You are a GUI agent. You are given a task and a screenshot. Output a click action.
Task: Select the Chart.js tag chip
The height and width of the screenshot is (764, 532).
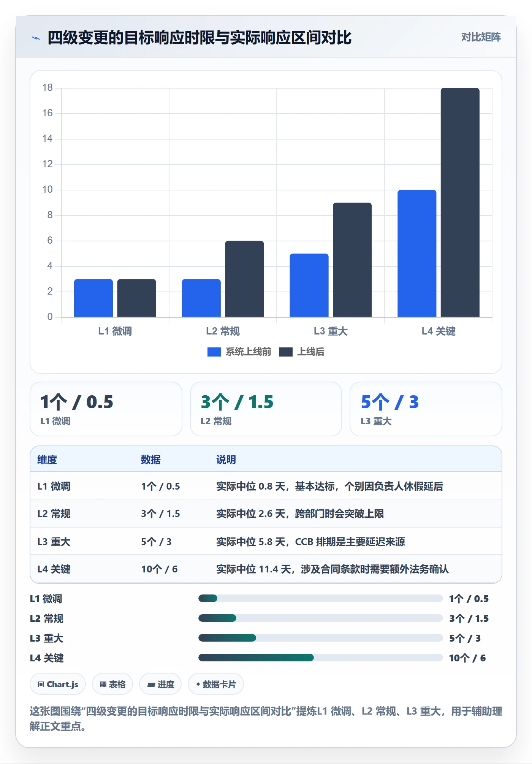click(x=58, y=684)
